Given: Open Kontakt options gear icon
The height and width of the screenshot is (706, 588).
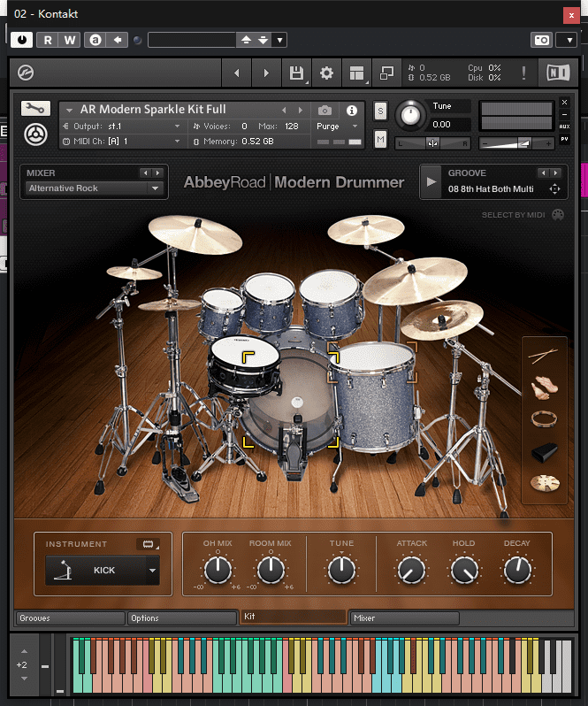Looking at the screenshot, I should coord(326,73).
